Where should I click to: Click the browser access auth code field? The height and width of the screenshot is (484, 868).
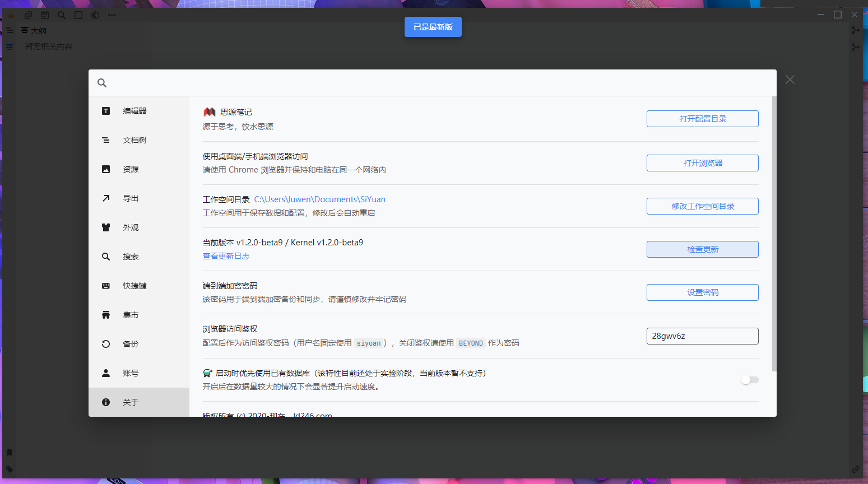click(x=702, y=336)
